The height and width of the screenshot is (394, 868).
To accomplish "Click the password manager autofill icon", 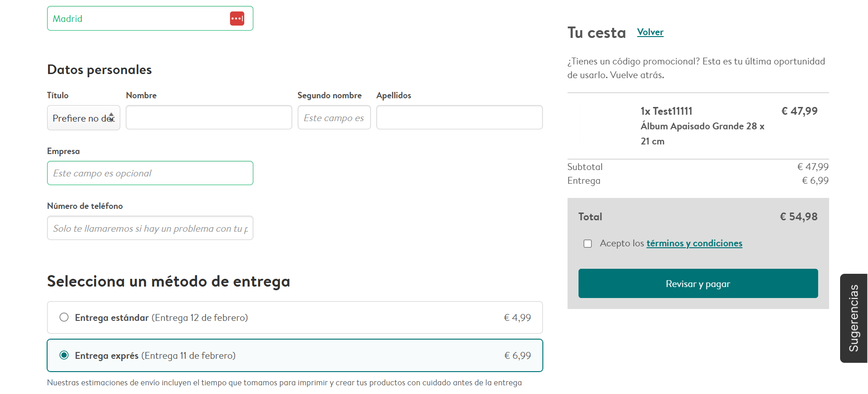I will pyautogui.click(x=236, y=18).
